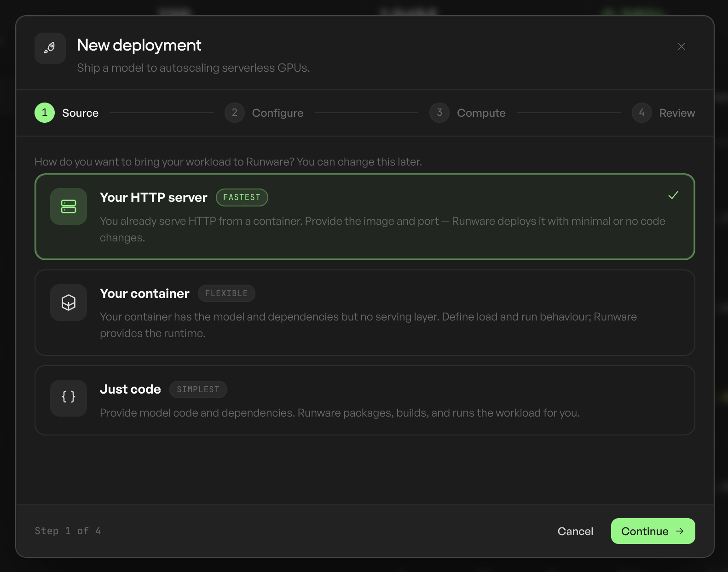Click the Cancel button
Viewport: 728px width, 572px height.
click(x=575, y=531)
